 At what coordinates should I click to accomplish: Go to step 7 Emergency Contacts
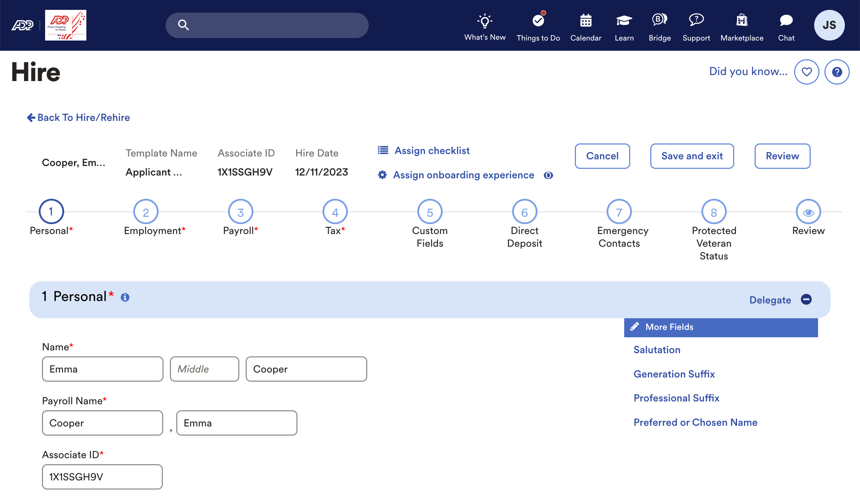tap(619, 212)
